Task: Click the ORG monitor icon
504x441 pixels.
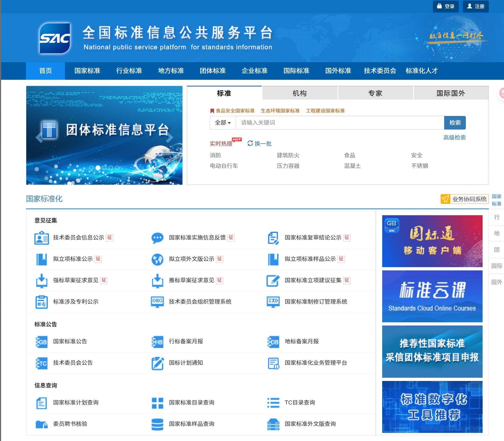Action: [x=157, y=302]
